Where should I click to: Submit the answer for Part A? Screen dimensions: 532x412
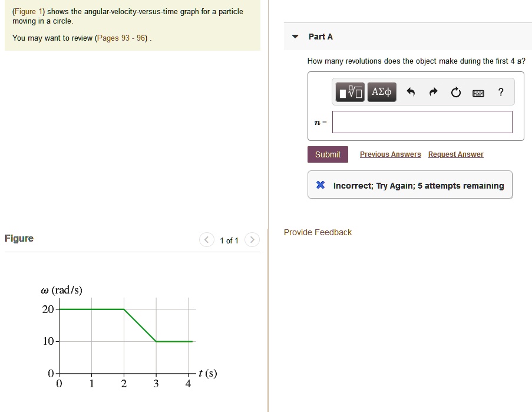pyautogui.click(x=328, y=154)
